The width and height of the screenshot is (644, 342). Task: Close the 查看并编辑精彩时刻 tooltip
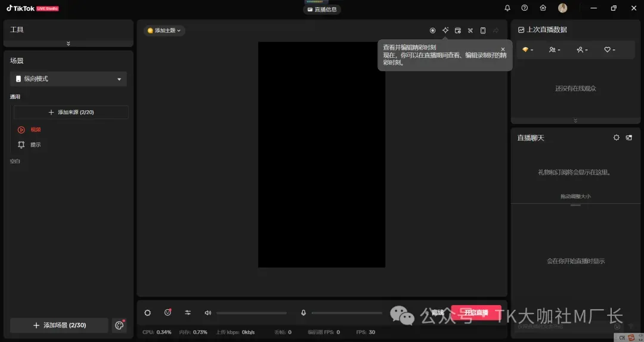click(x=503, y=49)
